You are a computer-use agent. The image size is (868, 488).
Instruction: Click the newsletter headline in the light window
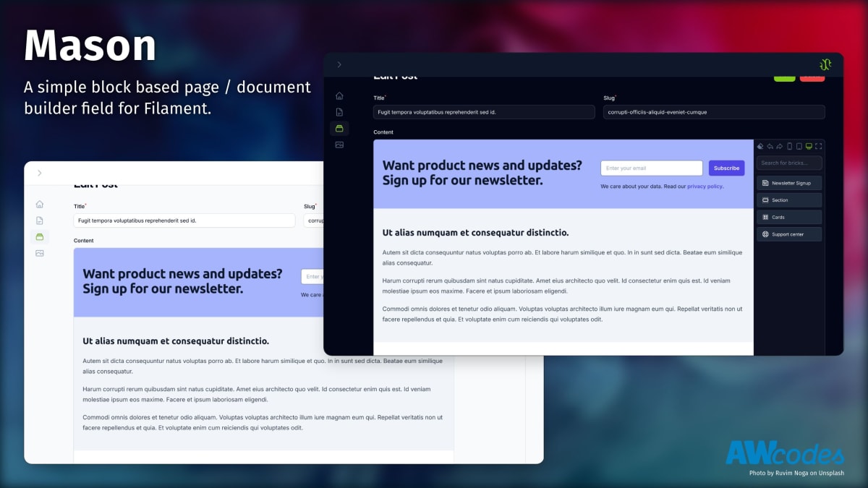pyautogui.click(x=182, y=281)
